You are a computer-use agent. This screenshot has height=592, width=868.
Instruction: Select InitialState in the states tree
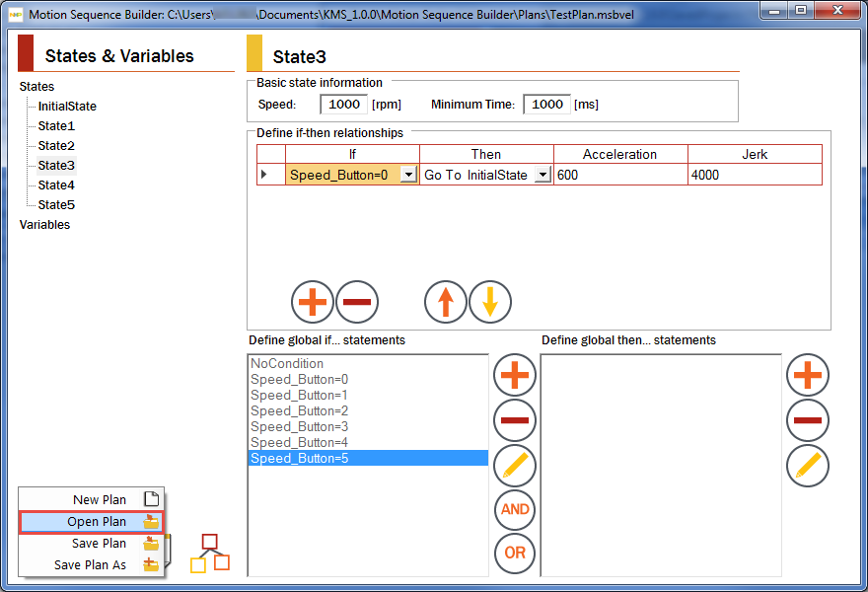pos(67,107)
